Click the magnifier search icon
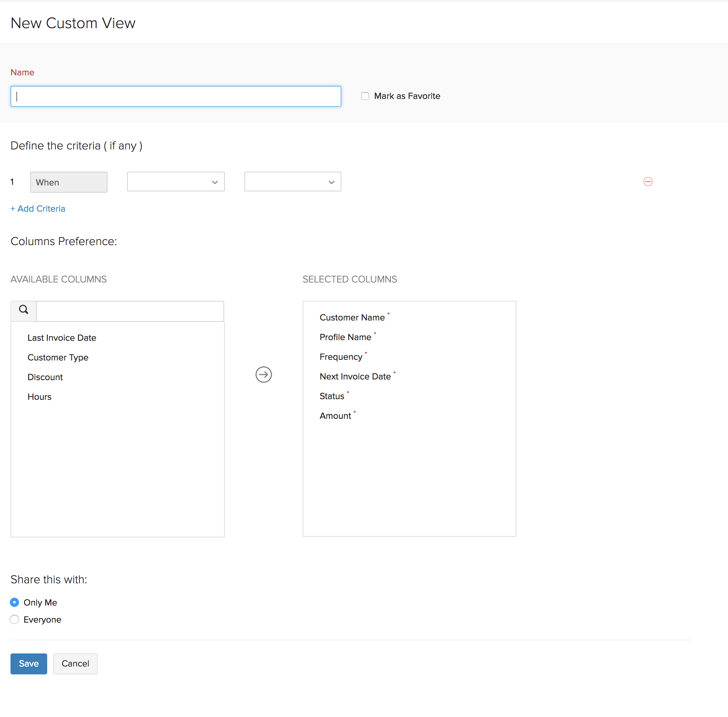The width and height of the screenshot is (728, 717). point(24,310)
